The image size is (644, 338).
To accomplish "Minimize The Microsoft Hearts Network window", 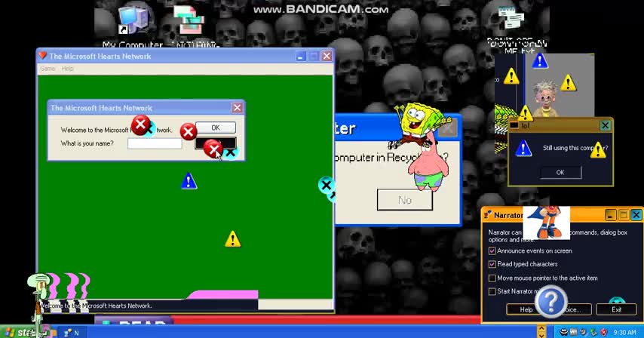I will (300, 57).
